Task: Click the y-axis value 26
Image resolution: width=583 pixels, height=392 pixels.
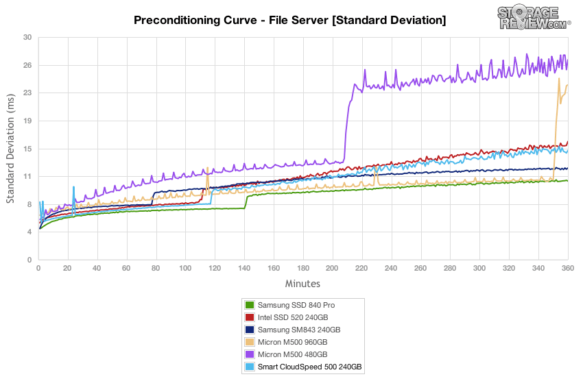Action: [x=27, y=65]
